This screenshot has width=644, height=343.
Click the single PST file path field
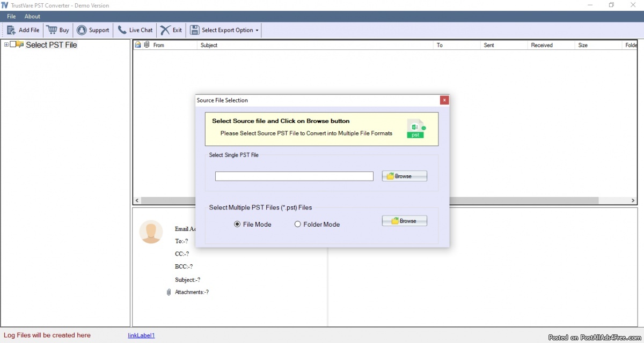(x=294, y=176)
